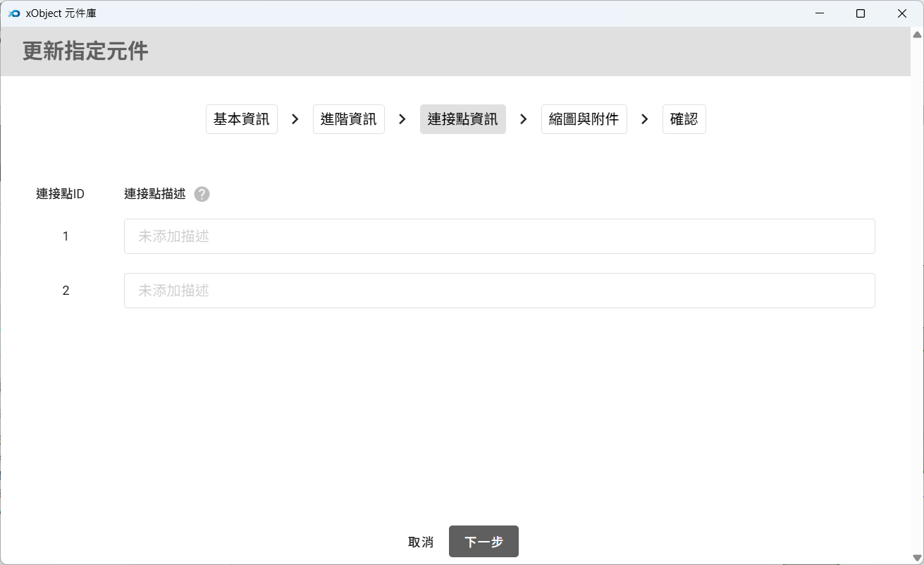Click the xObject app icon in title bar

click(13, 13)
